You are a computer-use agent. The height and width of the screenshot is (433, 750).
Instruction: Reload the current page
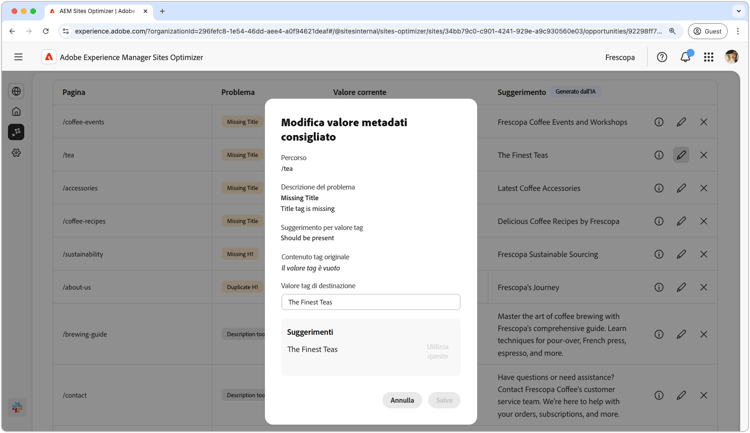(x=45, y=31)
